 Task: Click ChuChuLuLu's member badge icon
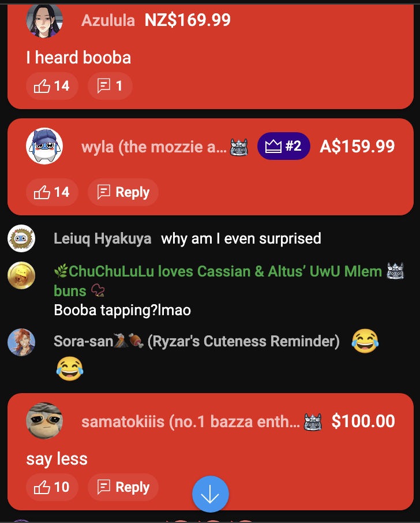coord(395,271)
